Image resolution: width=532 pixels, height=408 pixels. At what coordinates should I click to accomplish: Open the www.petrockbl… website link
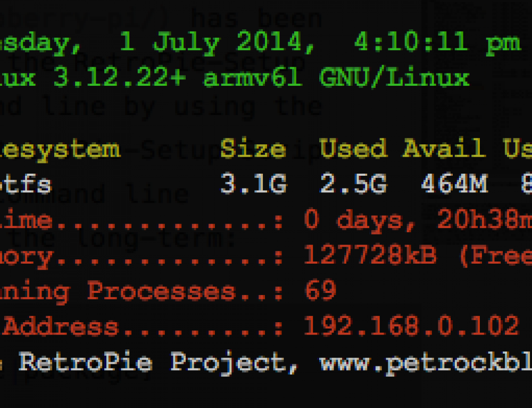(x=426, y=363)
